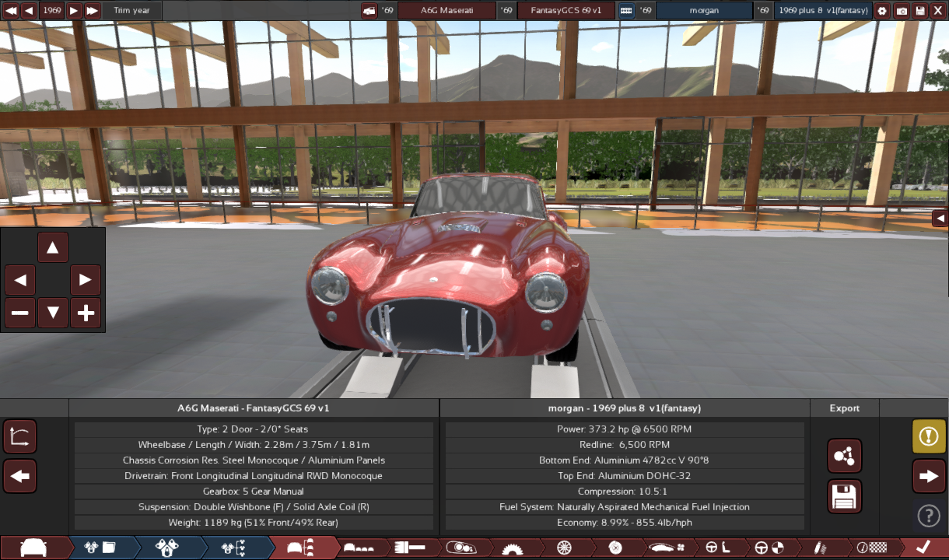Image resolution: width=949 pixels, height=560 pixels.
Task: Click the Suspension: Double Wishbone row
Action: point(254,507)
